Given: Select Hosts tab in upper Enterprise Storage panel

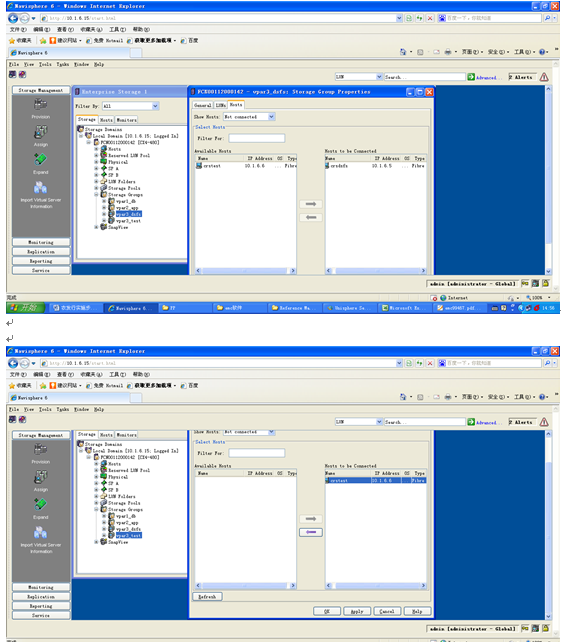Looking at the screenshot, I should [106, 120].
